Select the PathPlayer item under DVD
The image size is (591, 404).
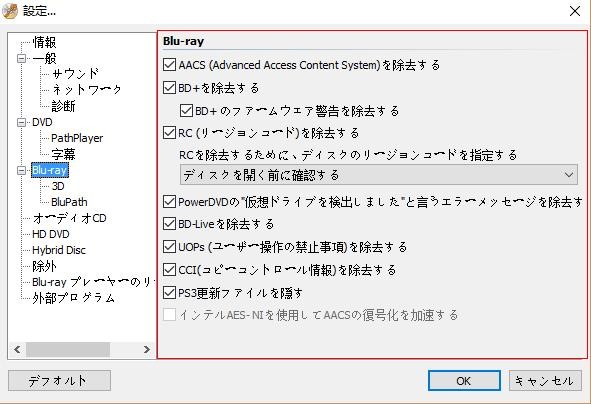77,138
